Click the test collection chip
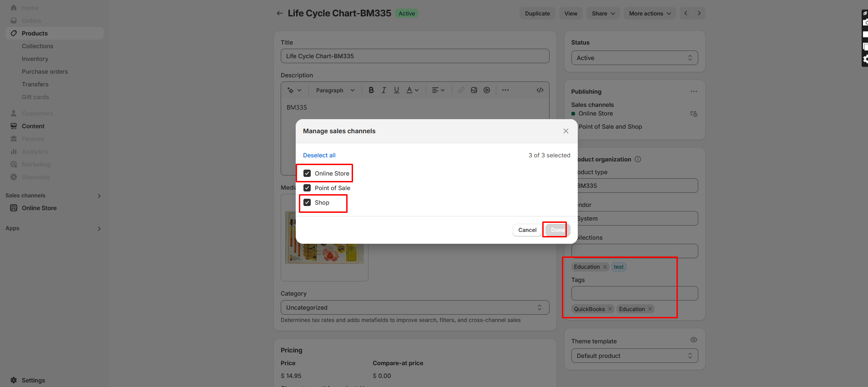Screen dimensions: 868x387 (x=619, y=267)
